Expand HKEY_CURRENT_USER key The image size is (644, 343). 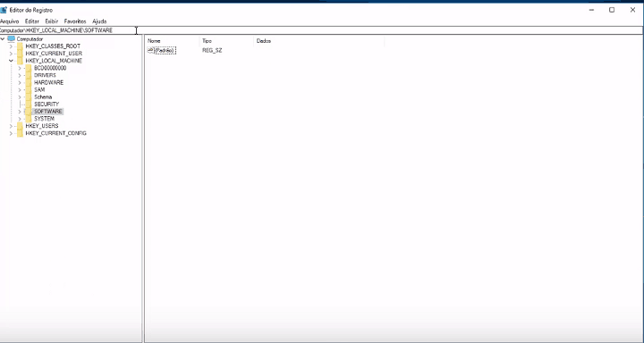click(11, 54)
